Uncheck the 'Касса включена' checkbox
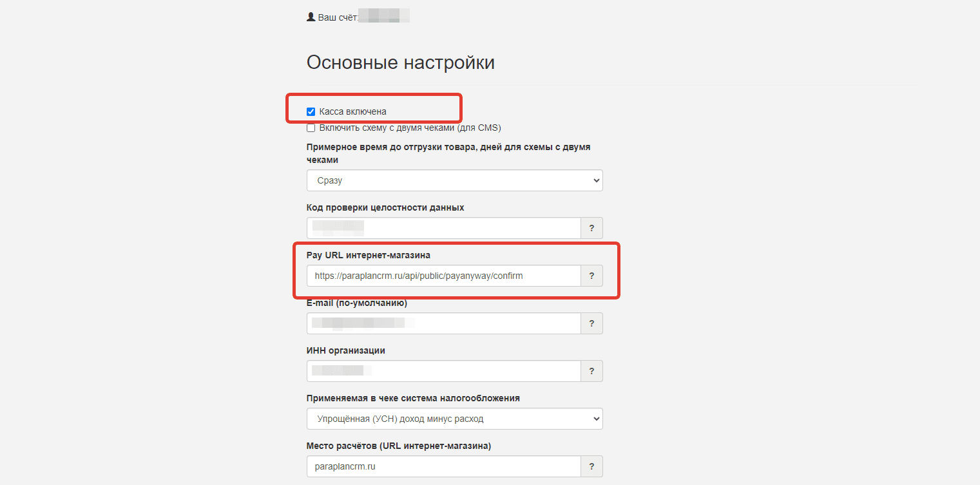The image size is (980, 485). tap(311, 111)
